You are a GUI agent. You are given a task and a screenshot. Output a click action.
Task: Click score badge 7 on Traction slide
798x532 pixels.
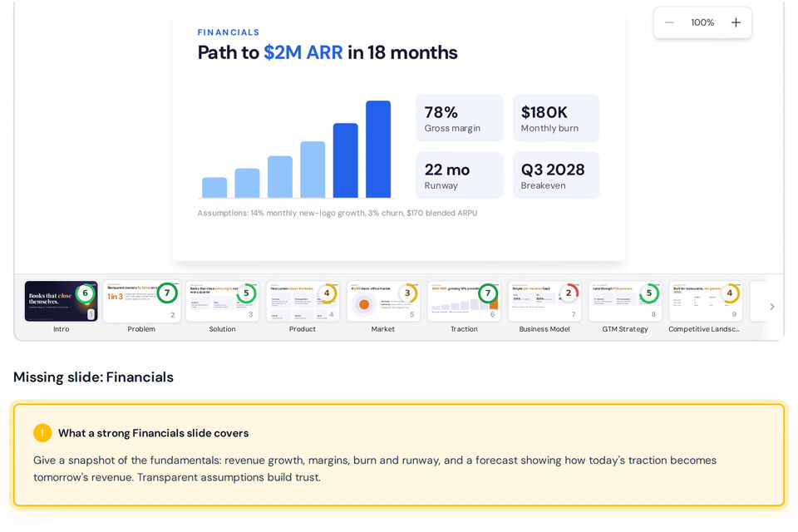pyautogui.click(x=488, y=293)
